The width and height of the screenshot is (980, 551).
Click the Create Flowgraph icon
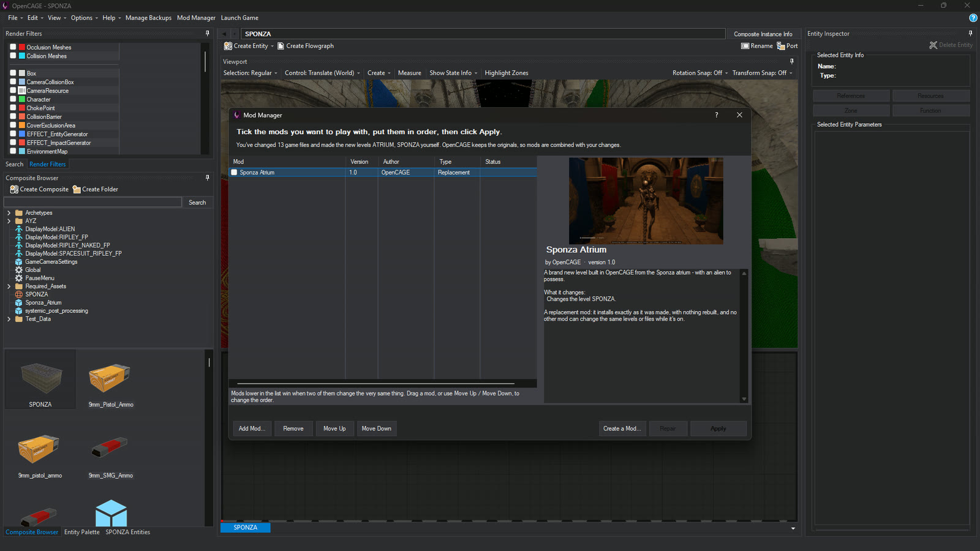281,46
